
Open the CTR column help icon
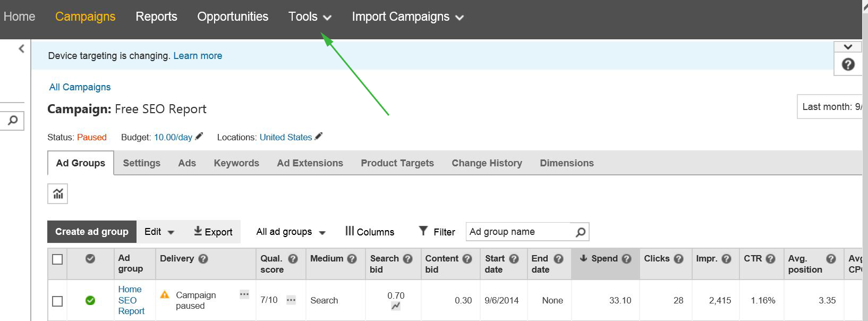click(770, 259)
